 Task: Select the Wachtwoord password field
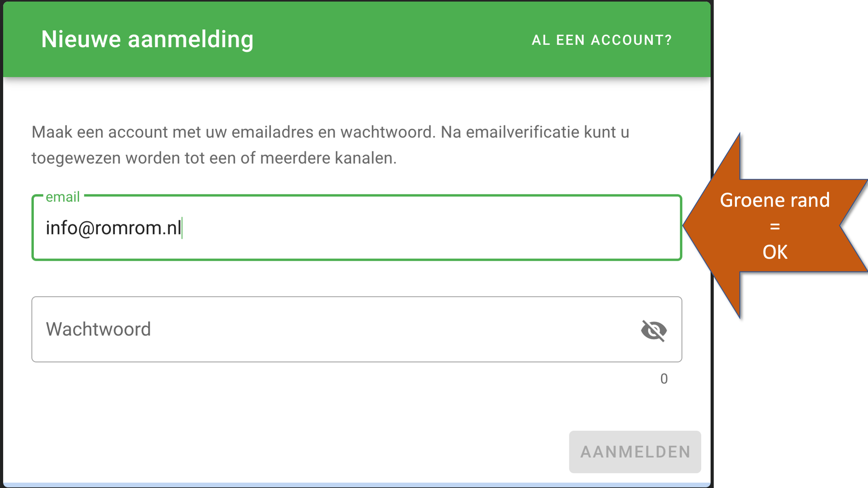click(x=357, y=329)
